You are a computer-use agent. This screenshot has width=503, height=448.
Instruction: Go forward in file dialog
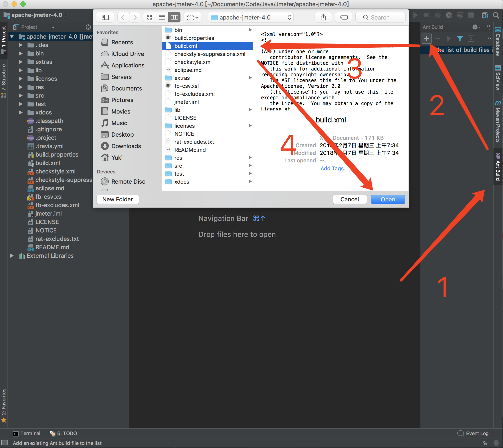click(135, 17)
